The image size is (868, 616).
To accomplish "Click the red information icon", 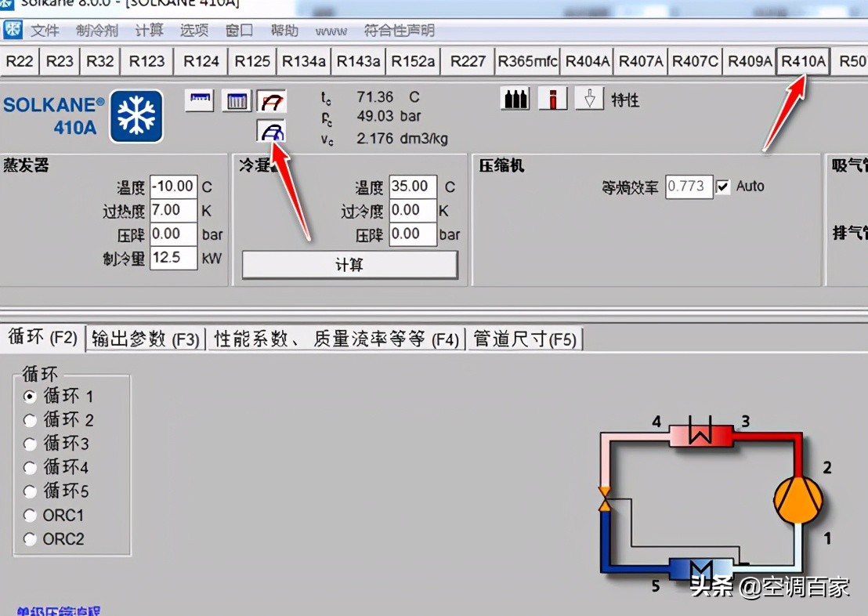I will [552, 99].
